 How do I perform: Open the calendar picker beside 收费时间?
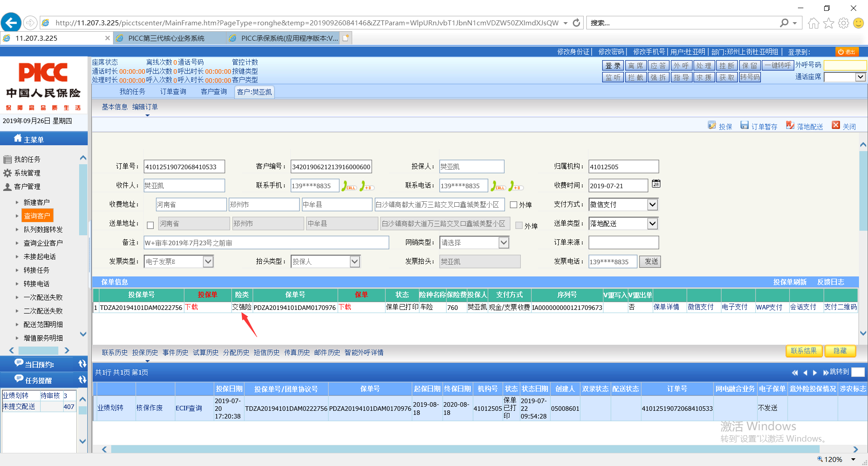656,184
